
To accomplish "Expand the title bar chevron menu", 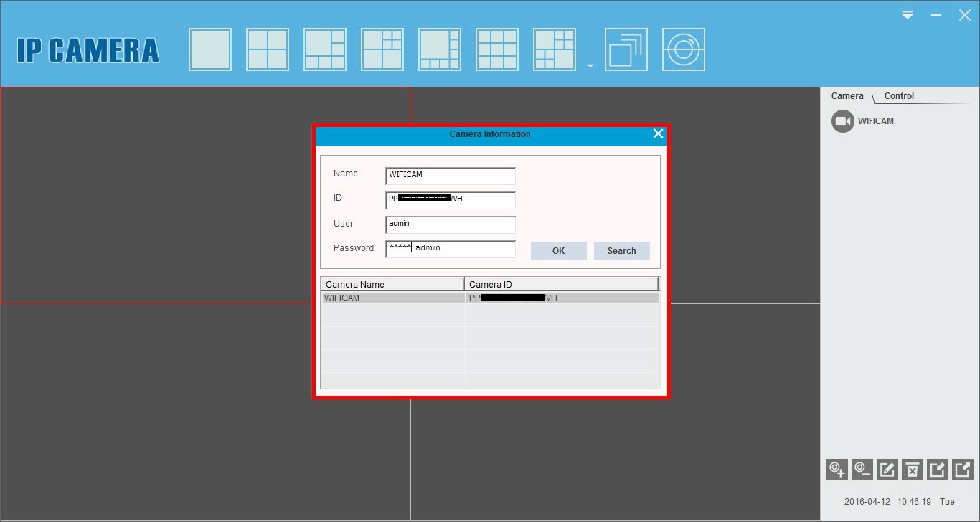I will [x=907, y=14].
